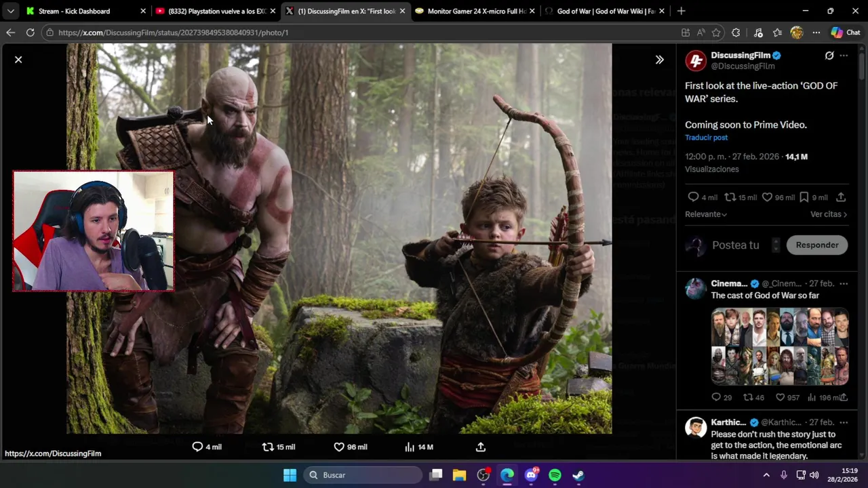Share the post from sidebar action row
The image size is (868, 488).
(841, 197)
